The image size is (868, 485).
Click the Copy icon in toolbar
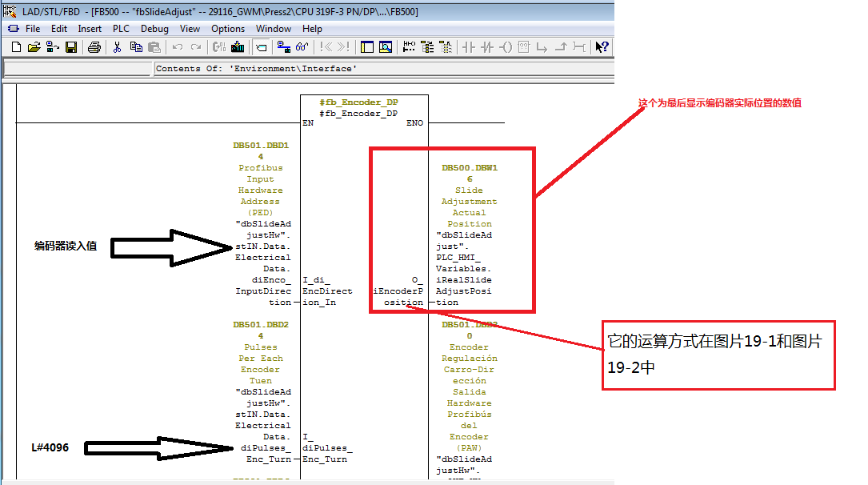click(x=136, y=47)
